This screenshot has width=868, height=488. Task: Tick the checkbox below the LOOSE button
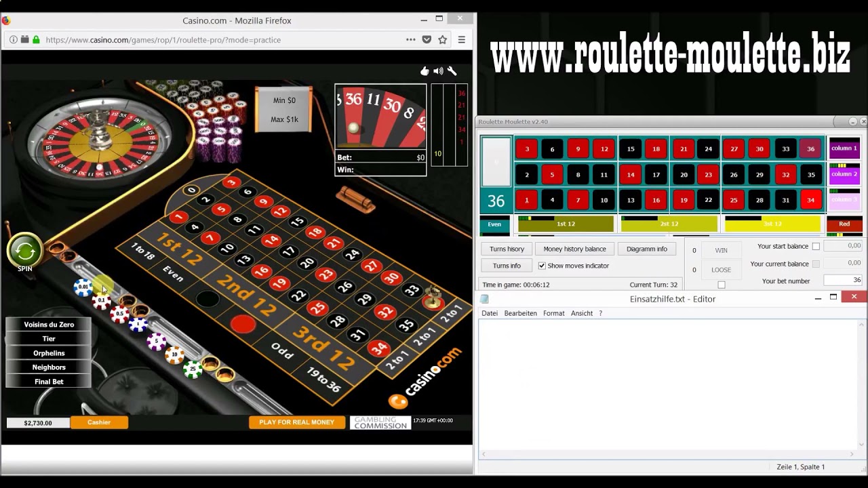tap(722, 285)
